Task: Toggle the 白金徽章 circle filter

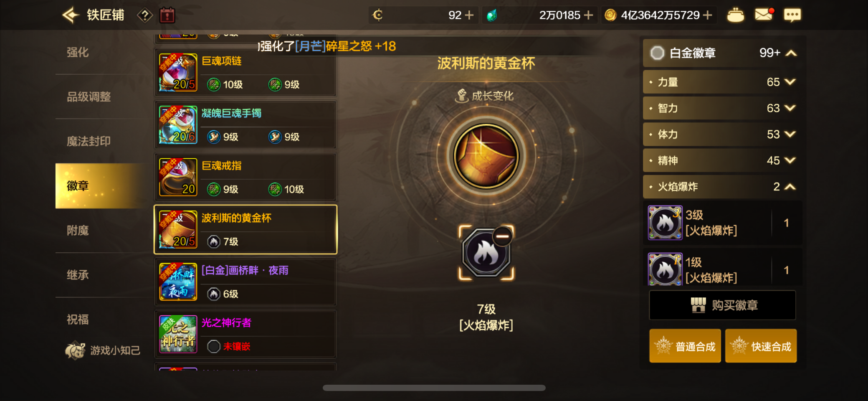Action: point(657,53)
